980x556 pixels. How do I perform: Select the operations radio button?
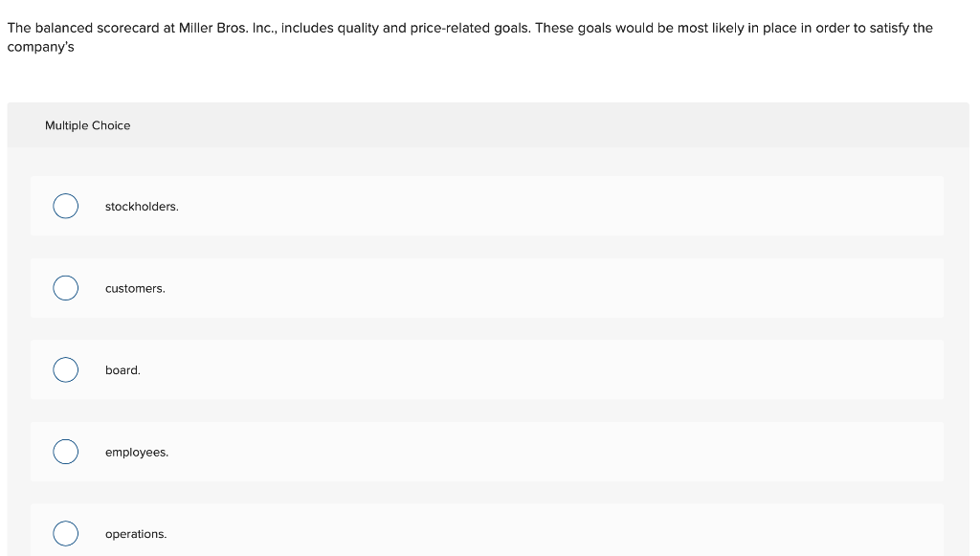tap(65, 533)
